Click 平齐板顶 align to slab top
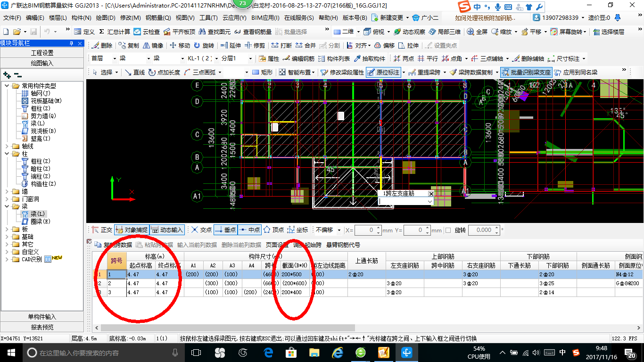Viewport: 644px width, 362px height. click(179, 32)
